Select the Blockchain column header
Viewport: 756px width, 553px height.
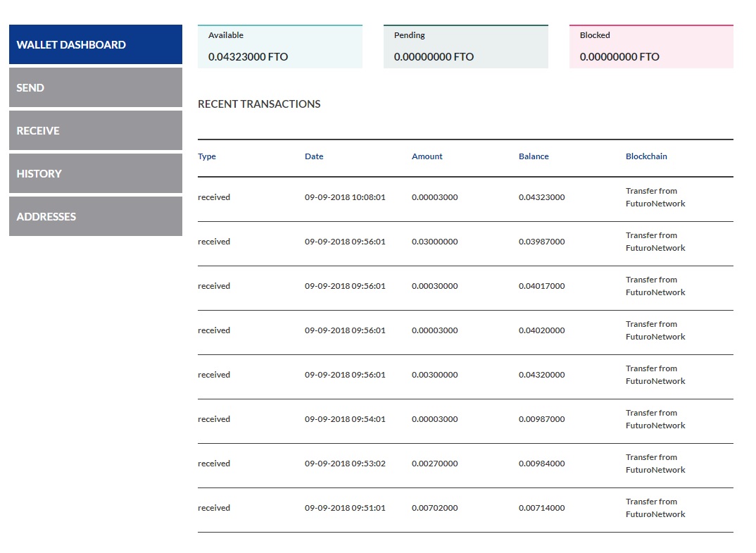[646, 156]
